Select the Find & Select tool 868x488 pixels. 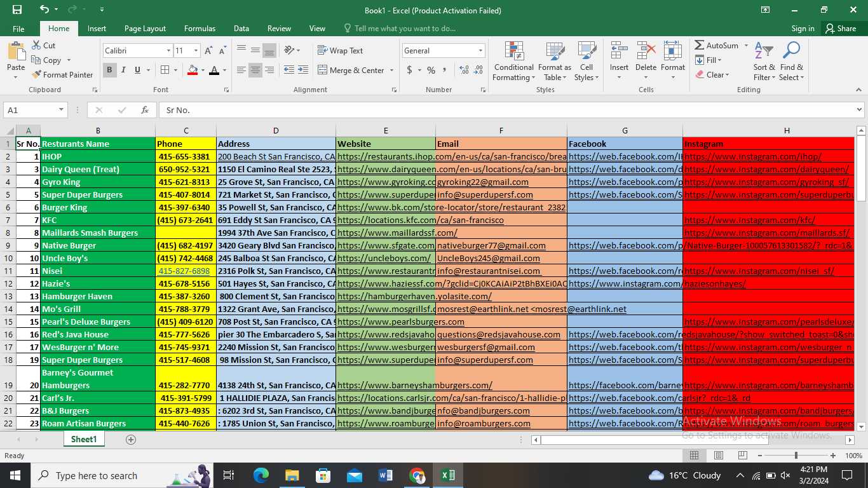click(791, 62)
